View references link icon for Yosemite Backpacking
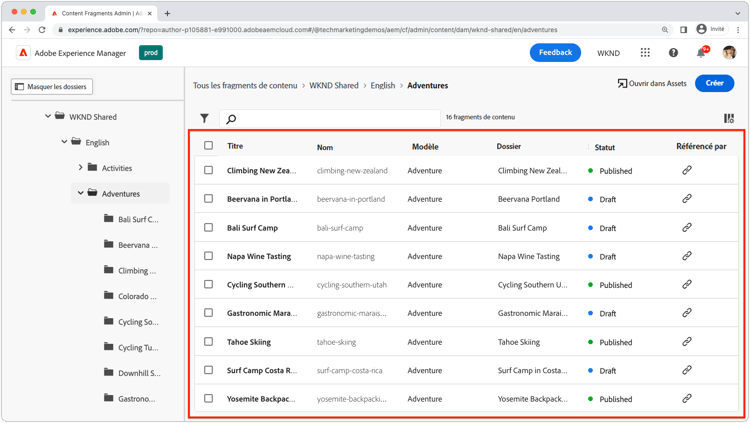Image resolution: width=750 pixels, height=423 pixels. pyautogui.click(x=687, y=398)
